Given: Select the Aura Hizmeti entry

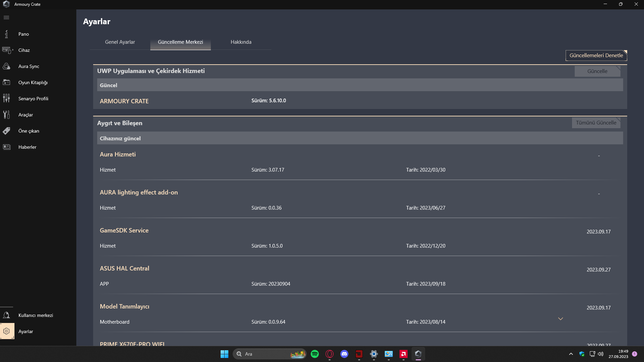Looking at the screenshot, I should pos(118,154).
